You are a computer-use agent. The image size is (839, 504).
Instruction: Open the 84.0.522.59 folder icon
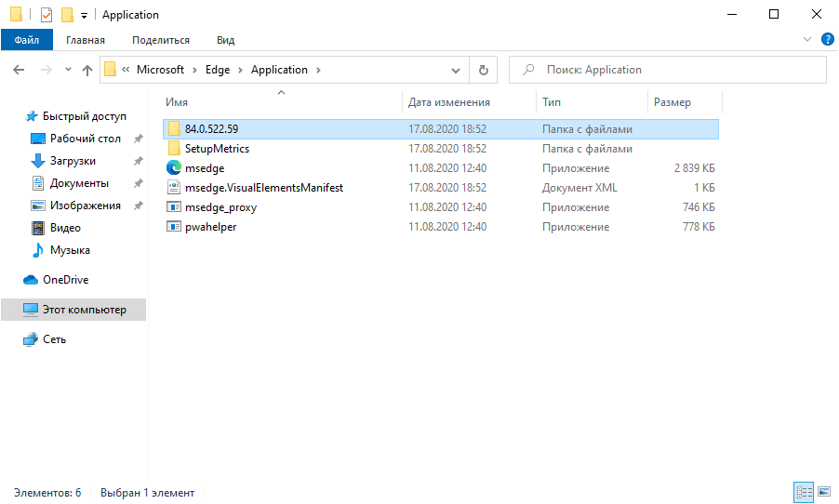174,129
